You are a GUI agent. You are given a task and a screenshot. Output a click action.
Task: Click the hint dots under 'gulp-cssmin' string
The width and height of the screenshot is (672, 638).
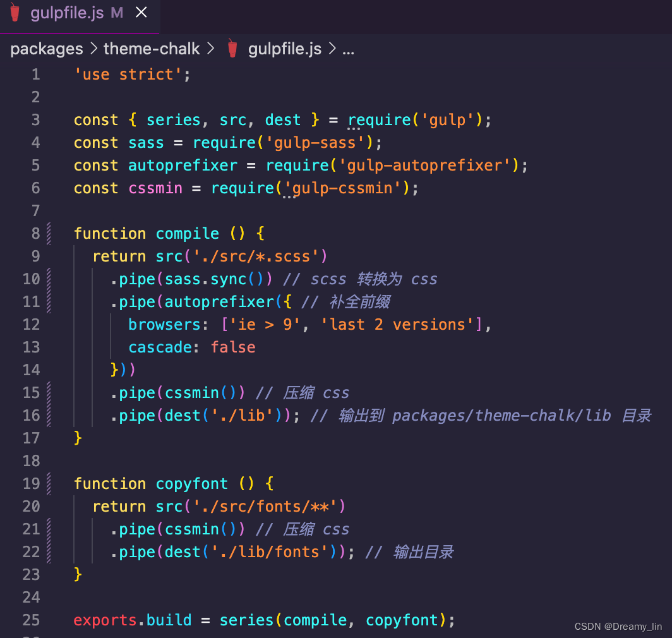289,197
